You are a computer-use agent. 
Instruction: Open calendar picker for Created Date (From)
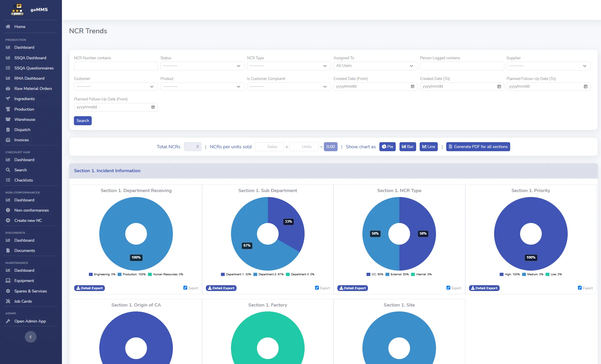tap(413, 86)
